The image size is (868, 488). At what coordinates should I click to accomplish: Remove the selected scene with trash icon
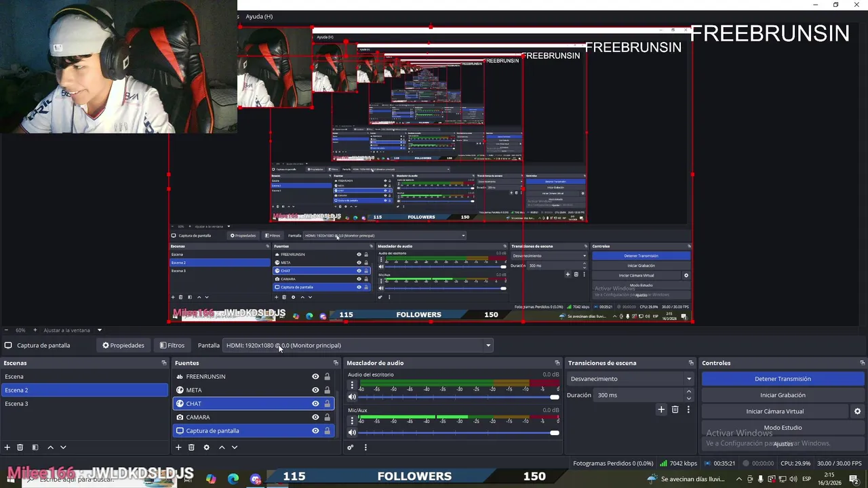[20, 447]
